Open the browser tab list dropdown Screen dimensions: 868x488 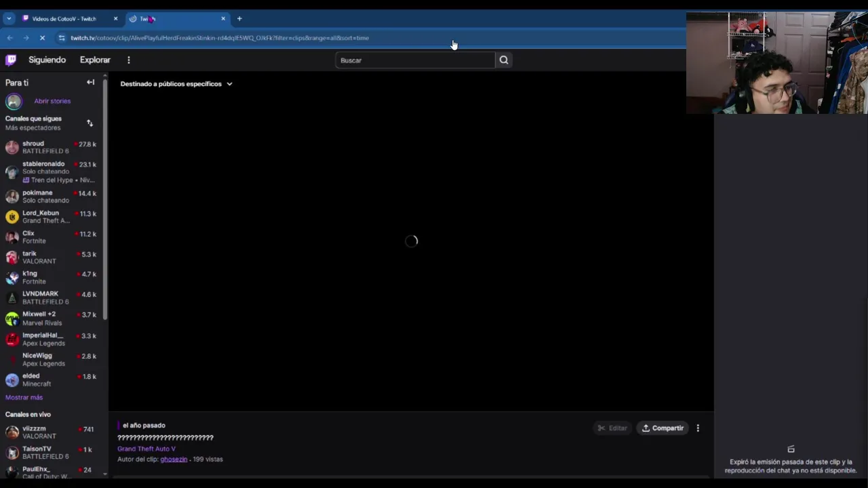point(9,18)
